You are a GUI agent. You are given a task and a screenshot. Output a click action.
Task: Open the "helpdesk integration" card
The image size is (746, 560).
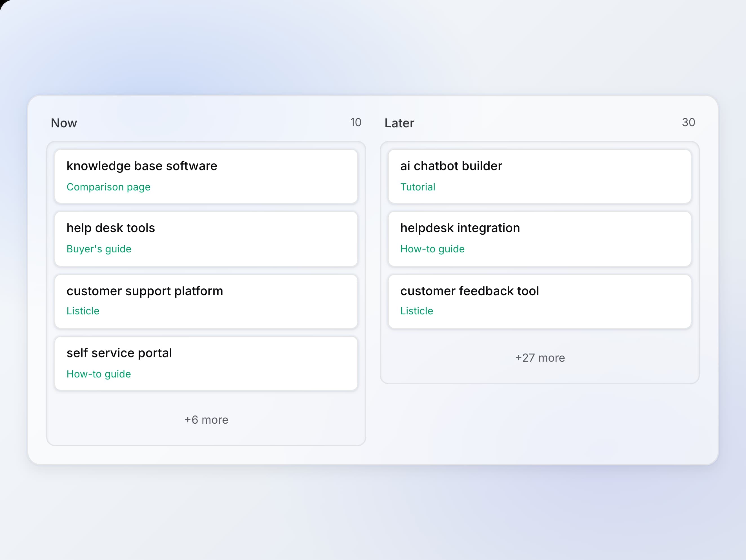(x=539, y=238)
